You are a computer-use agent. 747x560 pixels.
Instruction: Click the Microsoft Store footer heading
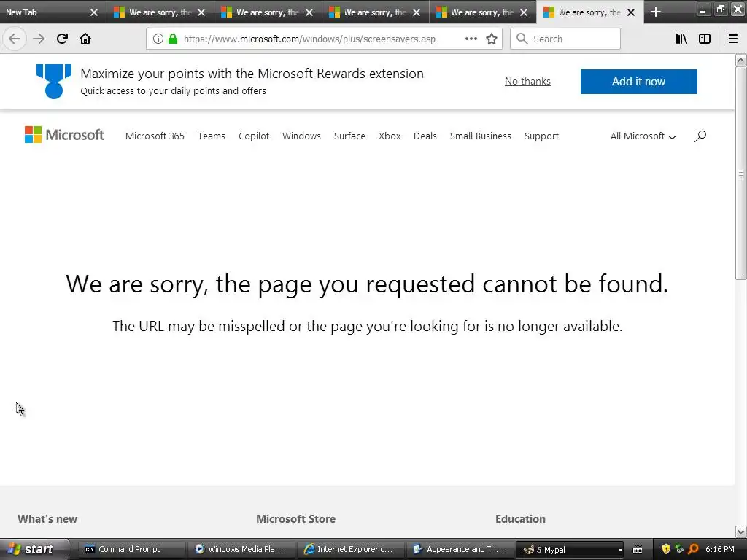point(296,519)
